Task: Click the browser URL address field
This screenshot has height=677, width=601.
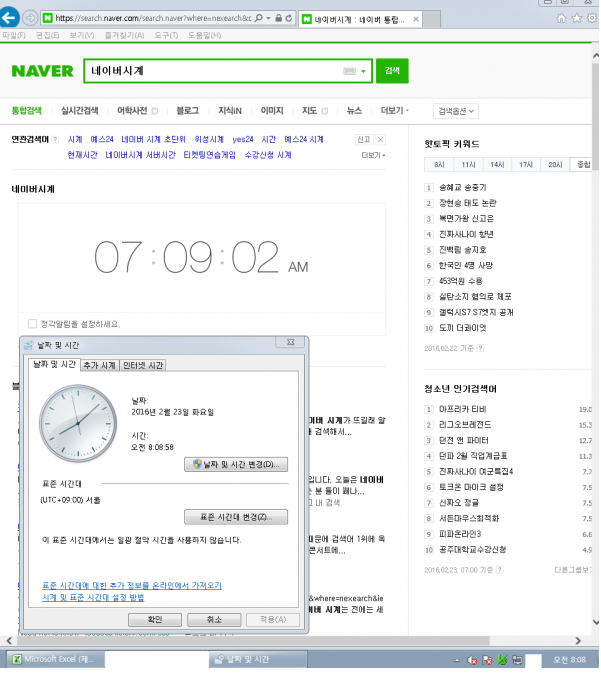Action: point(153,18)
